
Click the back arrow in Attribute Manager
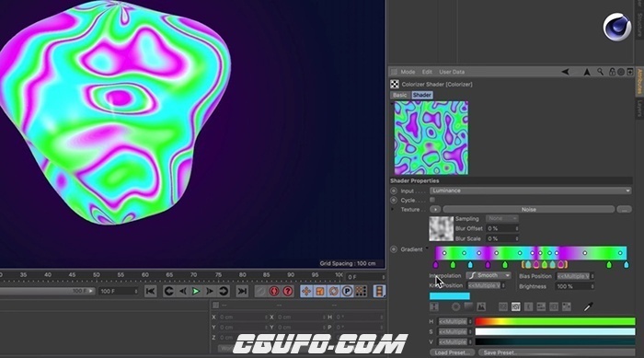[x=565, y=72]
